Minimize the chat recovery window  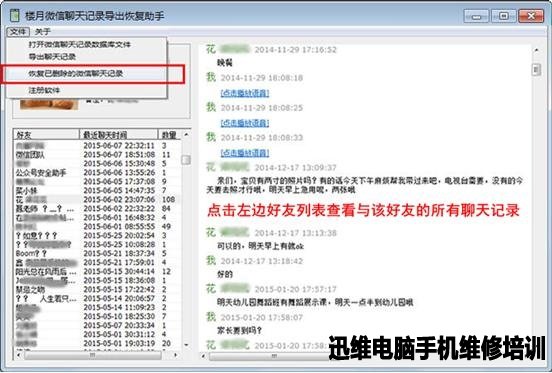click(476, 16)
